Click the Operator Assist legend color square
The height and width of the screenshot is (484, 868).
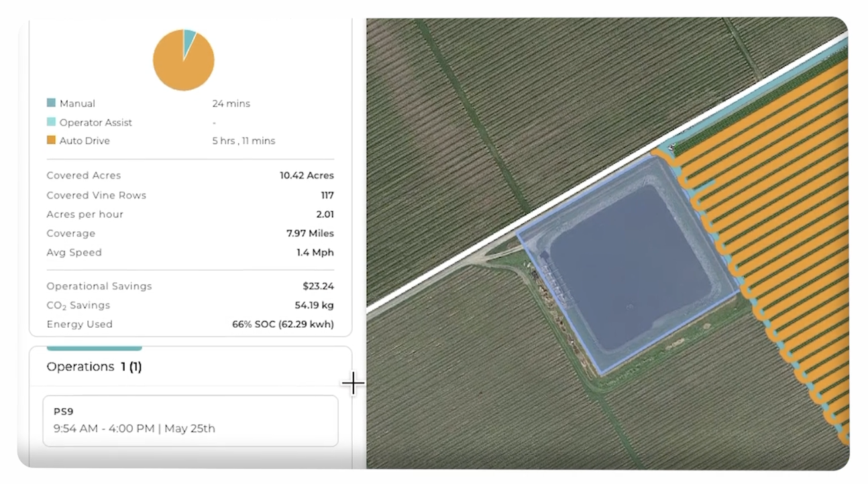[50, 122]
